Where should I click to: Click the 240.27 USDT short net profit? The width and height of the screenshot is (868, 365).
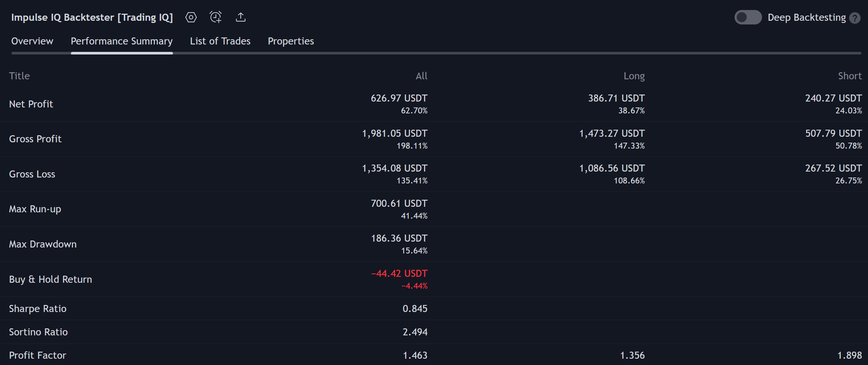point(834,98)
